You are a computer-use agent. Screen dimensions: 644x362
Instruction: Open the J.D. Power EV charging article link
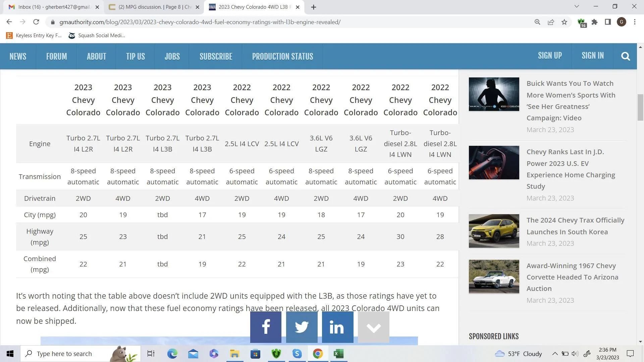click(571, 169)
